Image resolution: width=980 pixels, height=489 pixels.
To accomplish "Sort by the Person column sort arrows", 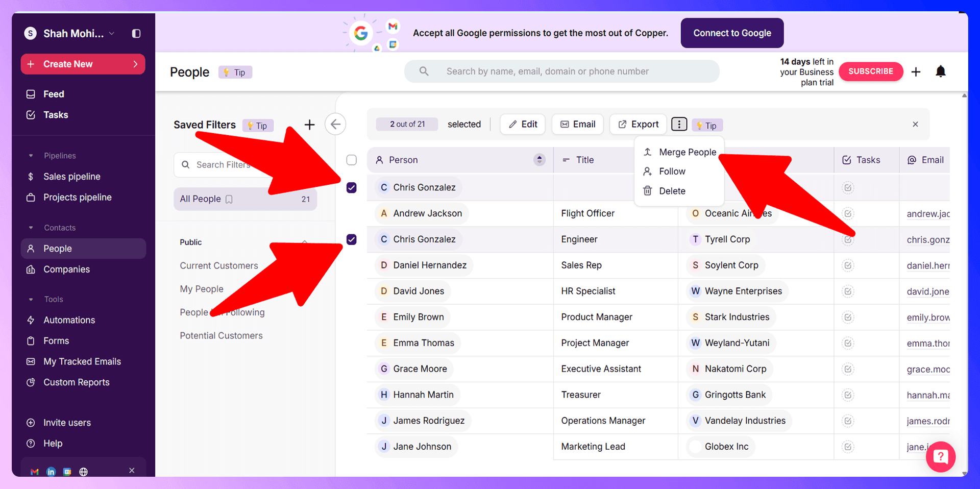I will click(540, 160).
